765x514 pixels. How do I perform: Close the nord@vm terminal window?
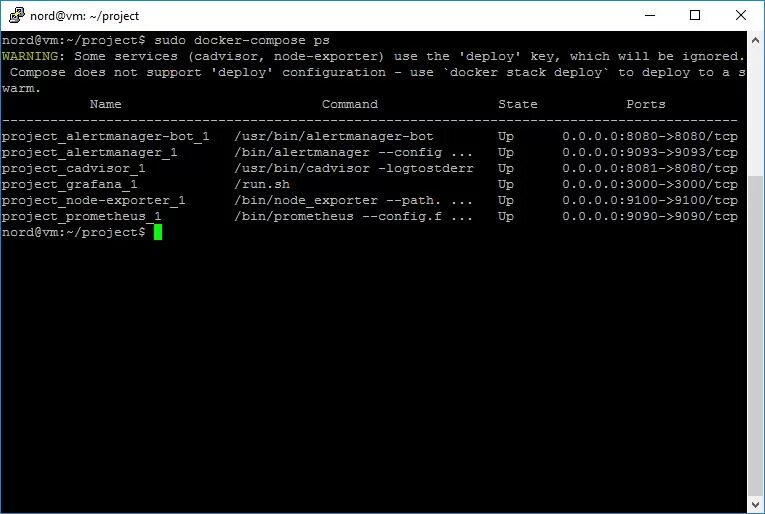[741, 16]
